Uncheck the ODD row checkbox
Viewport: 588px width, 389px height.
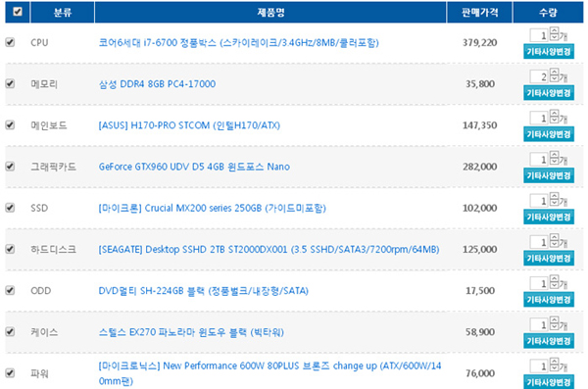[x=10, y=290]
